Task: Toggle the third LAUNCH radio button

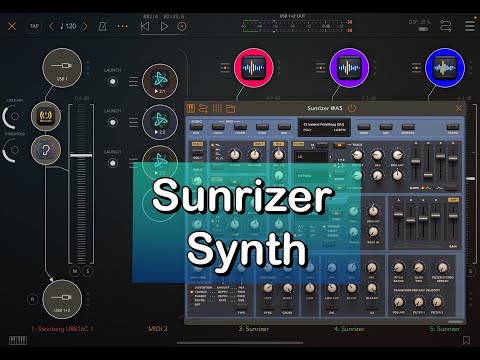Action: [x=113, y=163]
